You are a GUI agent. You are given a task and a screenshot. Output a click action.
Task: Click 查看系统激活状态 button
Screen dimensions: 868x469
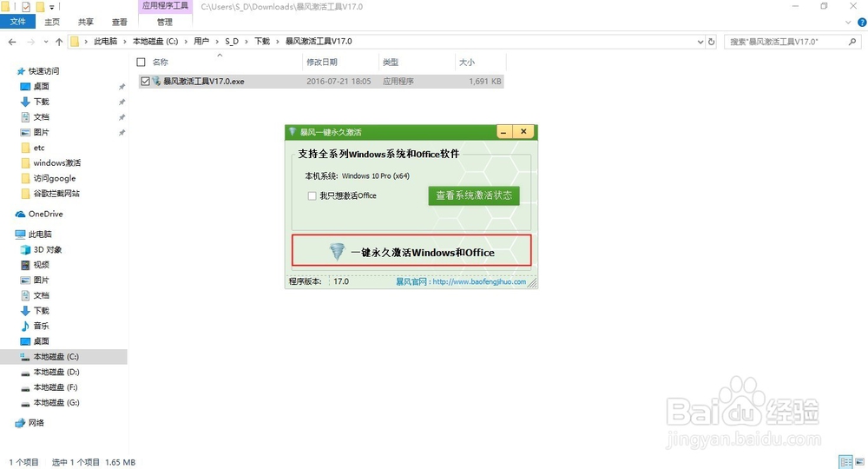pos(474,195)
